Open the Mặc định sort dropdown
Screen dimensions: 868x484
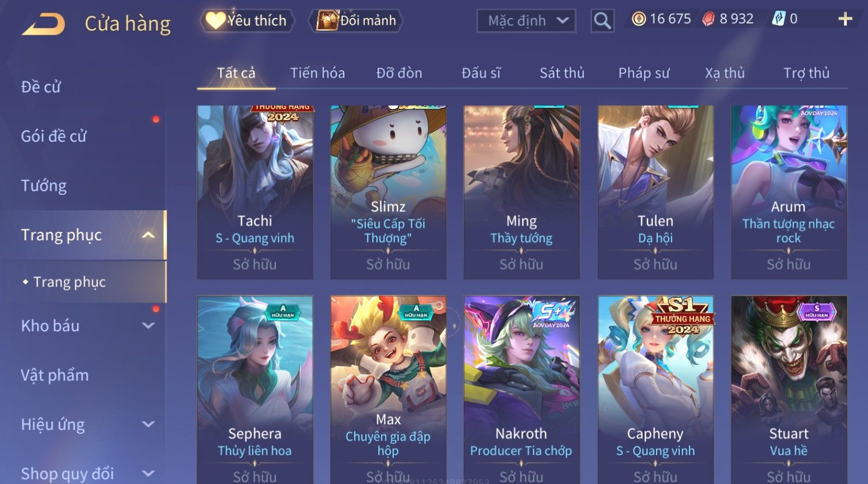(x=526, y=21)
